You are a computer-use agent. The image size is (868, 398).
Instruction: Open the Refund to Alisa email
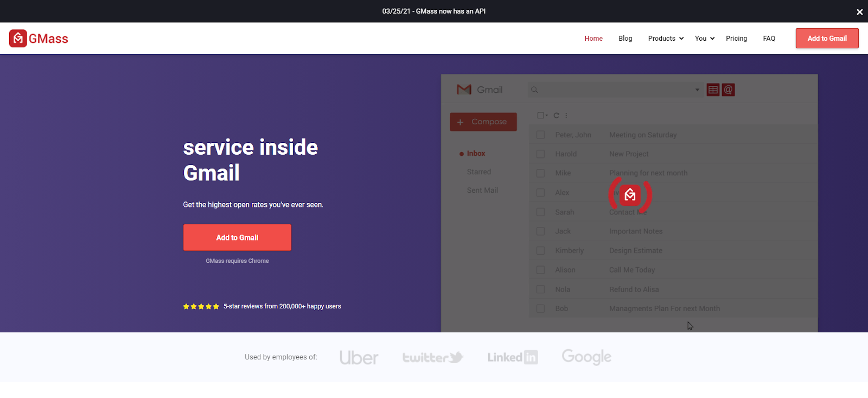pos(634,289)
